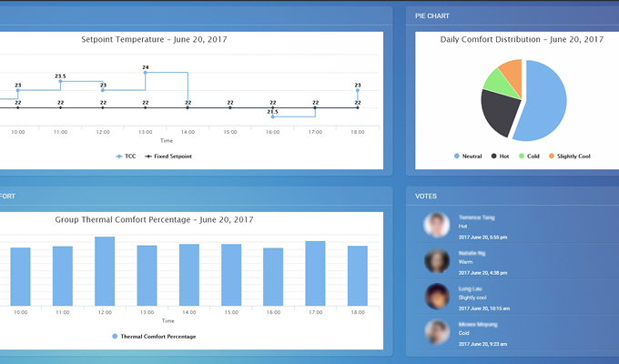This screenshot has width=619, height=364.
Task: Hide the Fixed Setpoint legend series
Action: click(x=170, y=156)
